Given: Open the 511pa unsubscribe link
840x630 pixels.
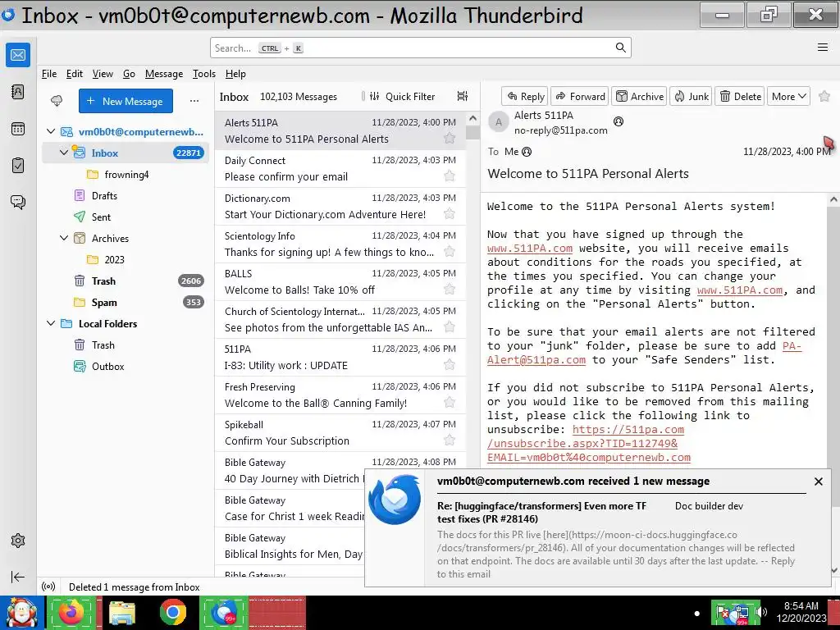Looking at the screenshot, I should pos(589,444).
